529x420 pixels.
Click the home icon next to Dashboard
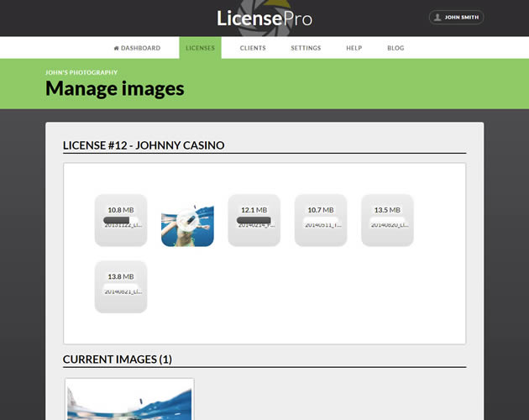pyautogui.click(x=116, y=48)
